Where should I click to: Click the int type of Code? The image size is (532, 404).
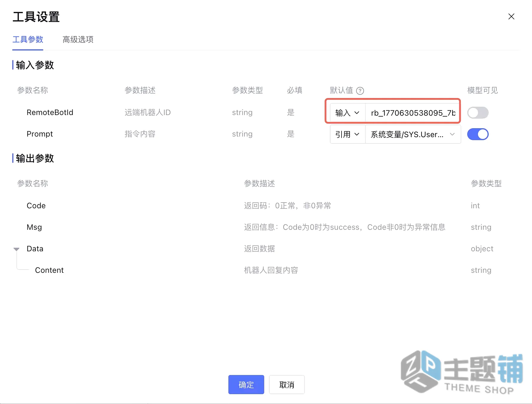point(475,206)
